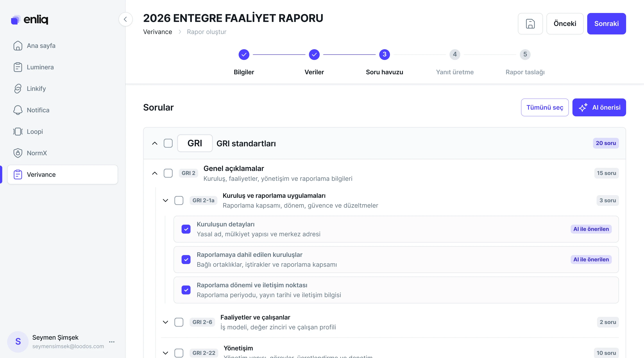
Task: Click the Luminera clipboard icon
Action: [x=18, y=67]
